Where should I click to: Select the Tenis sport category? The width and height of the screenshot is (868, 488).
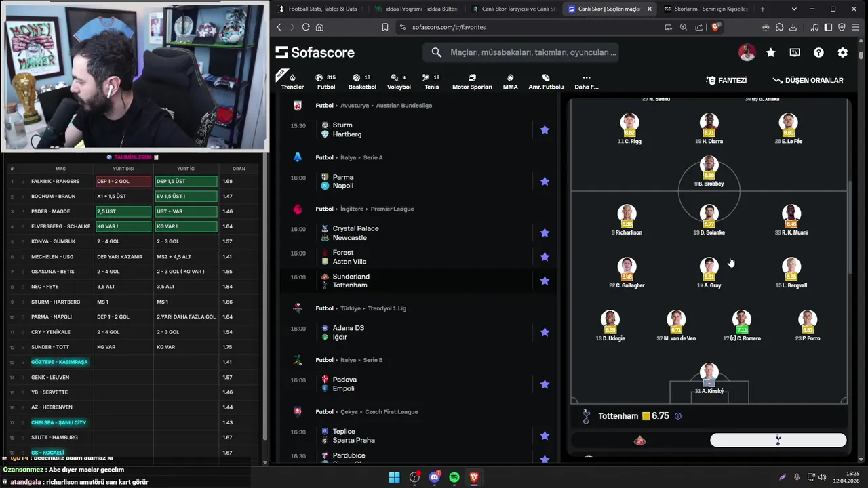coord(431,81)
